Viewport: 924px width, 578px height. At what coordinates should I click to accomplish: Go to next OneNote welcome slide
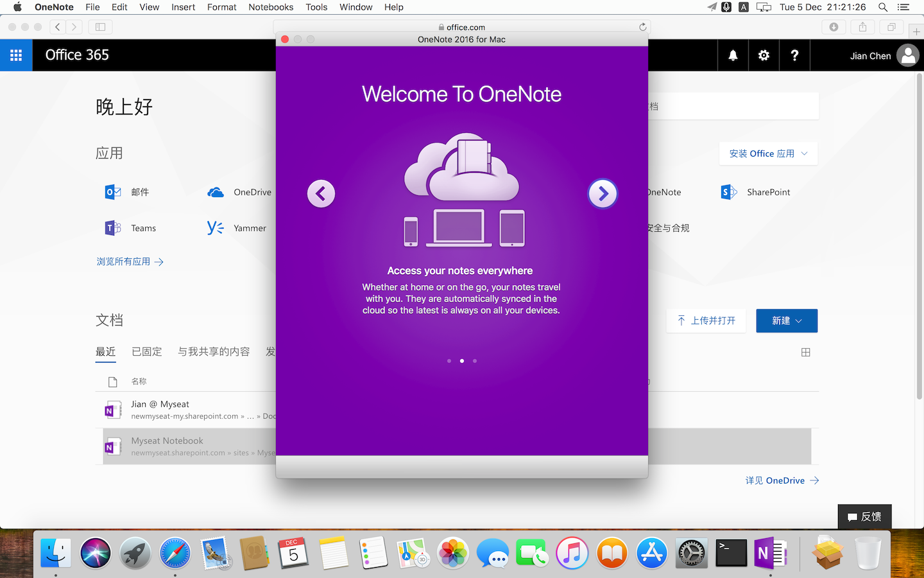[x=603, y=193]
